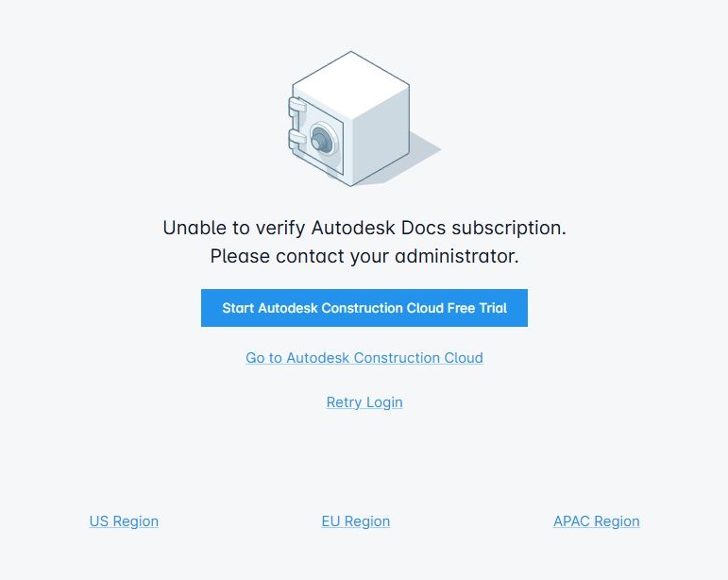This screenshot has width=728, height=580.
Task: Click the word "subscription" in the heading
Action: tap(509, 228)
